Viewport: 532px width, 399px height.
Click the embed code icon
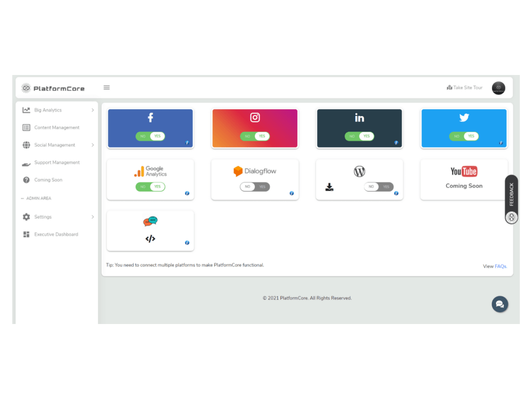151,239
